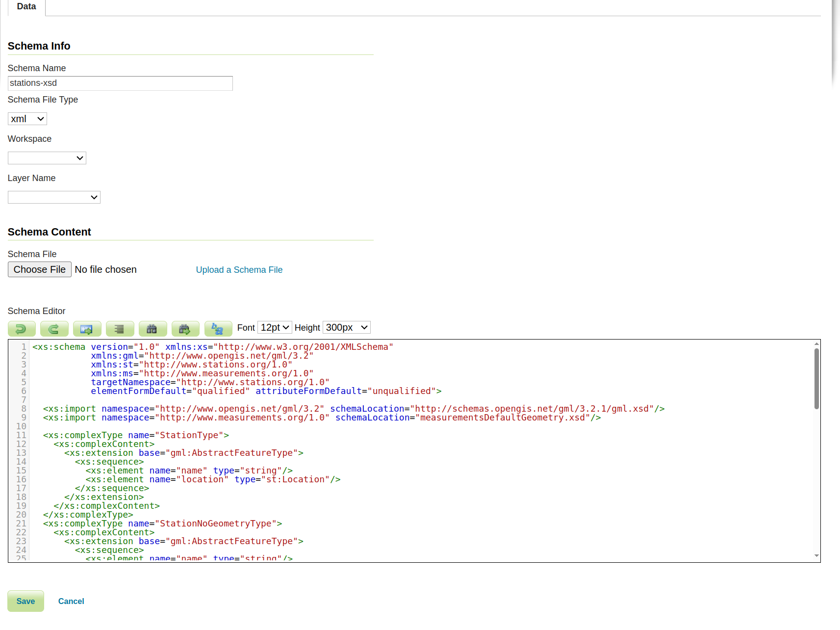
Task: Redo the last change in Schema Editor
Action: point(54,329)
